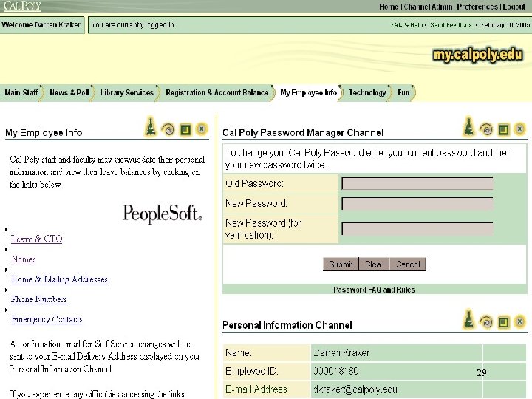Open Password FAQ and Rules link
532x399 pixels.
374,290
